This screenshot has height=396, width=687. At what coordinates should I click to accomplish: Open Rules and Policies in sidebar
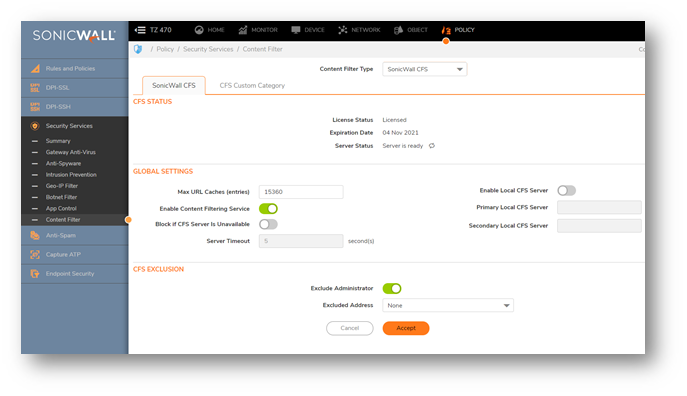tap(74, 69)
